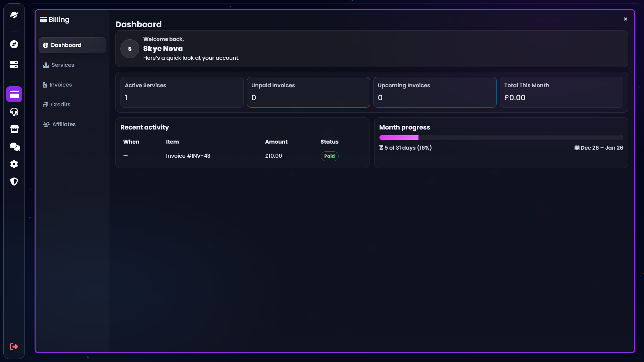Click Skye Nova's avatar circle
The image size is (644, 362).
[x=130, y=48]
